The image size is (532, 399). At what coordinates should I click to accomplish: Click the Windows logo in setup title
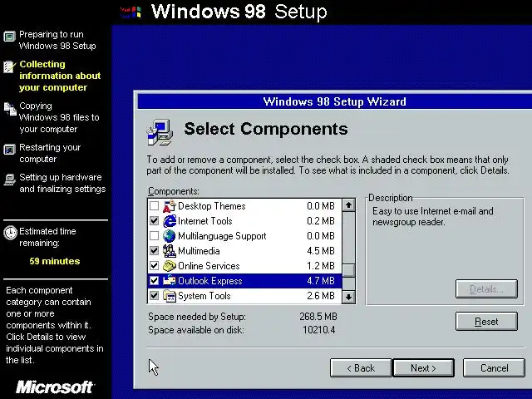click(131, 12)
